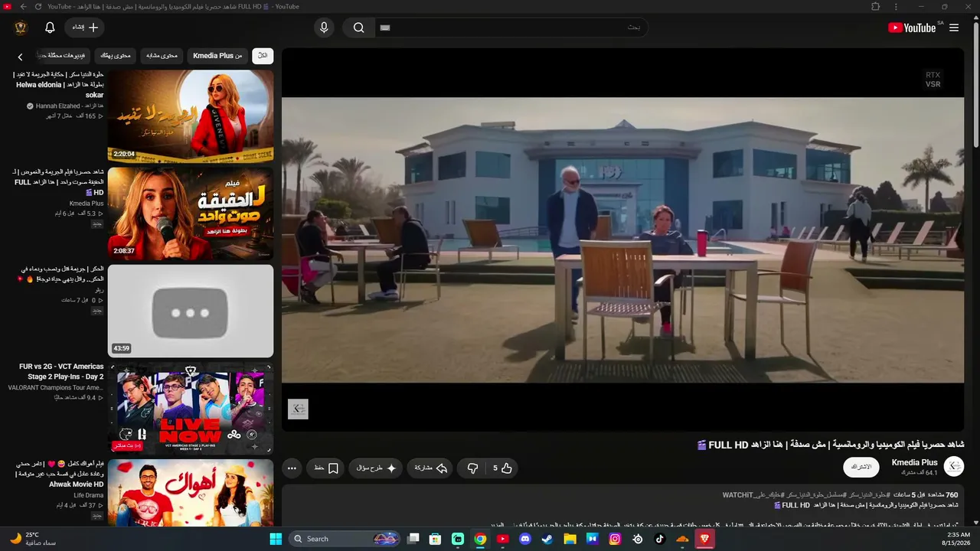Image resolution: width=980 pixels, height=551 pixels.
Task: Open the 'الحقيقة صوت واحد' video thumbnail
Action: coord(191,214)
